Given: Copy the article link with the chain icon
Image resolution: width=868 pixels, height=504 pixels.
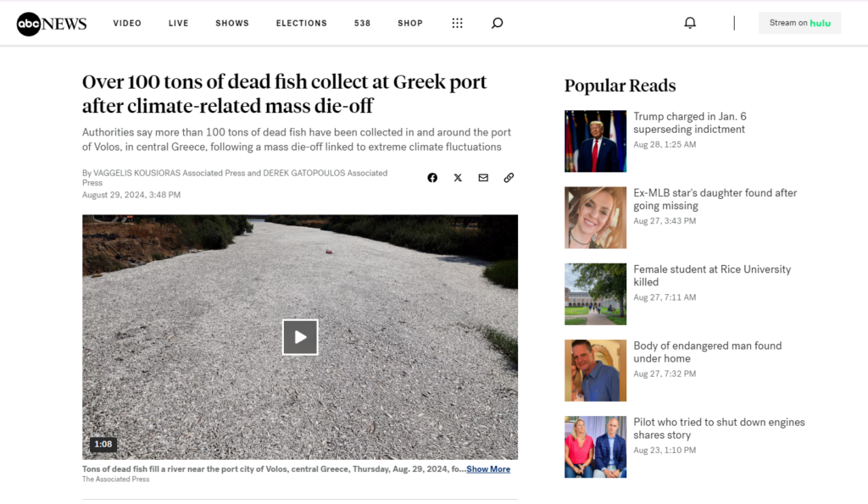Looking at the screenshot, I should click(509, 178).
